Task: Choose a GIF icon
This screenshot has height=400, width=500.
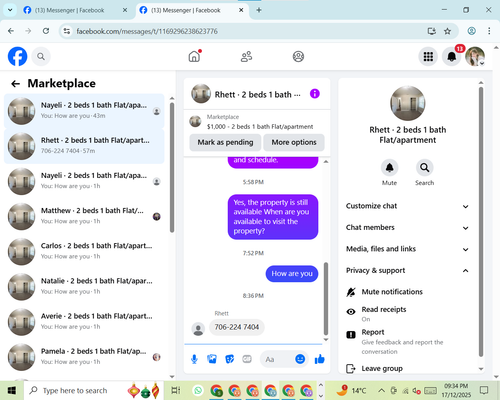Action: [247, 359]
